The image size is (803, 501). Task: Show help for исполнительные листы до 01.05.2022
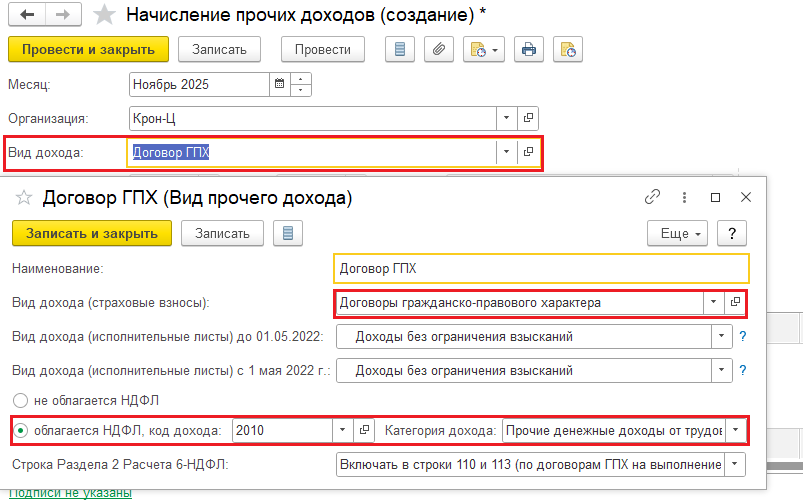743,337
